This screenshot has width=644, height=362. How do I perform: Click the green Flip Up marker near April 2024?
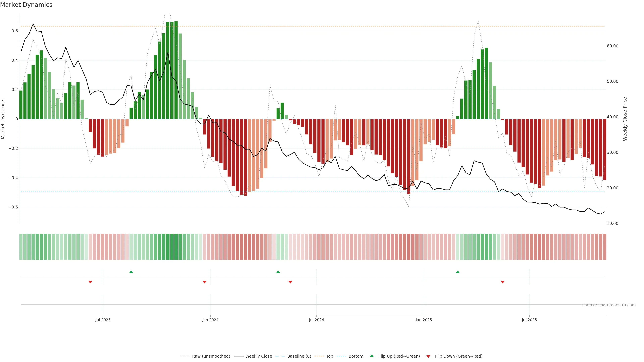[278, 272]
